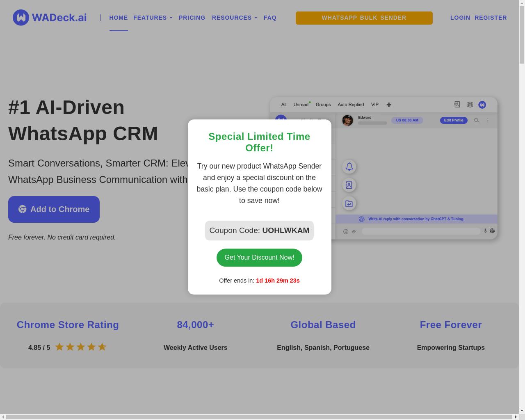Click the 84,000+ heading

pyautogui.click(x=196, y=325)
